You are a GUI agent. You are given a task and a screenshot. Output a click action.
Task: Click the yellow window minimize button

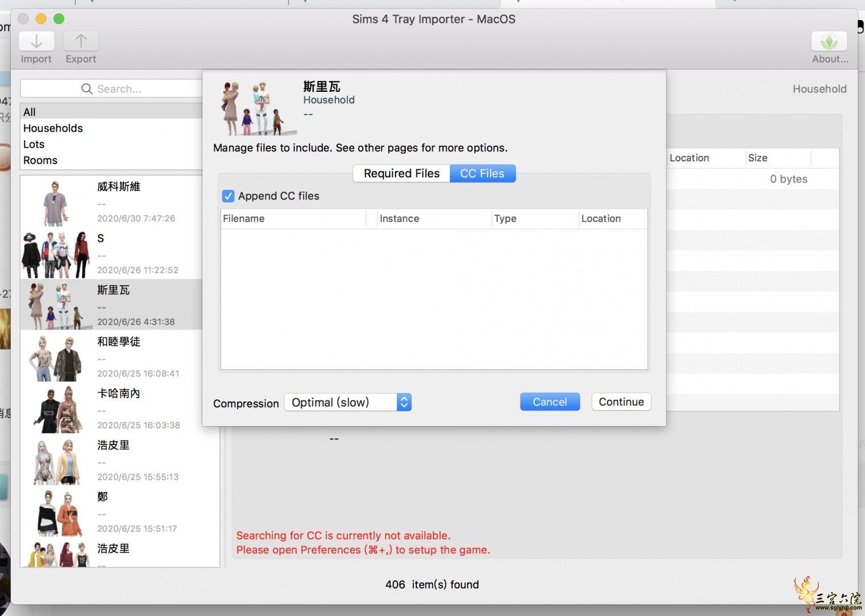coord(41,19)
